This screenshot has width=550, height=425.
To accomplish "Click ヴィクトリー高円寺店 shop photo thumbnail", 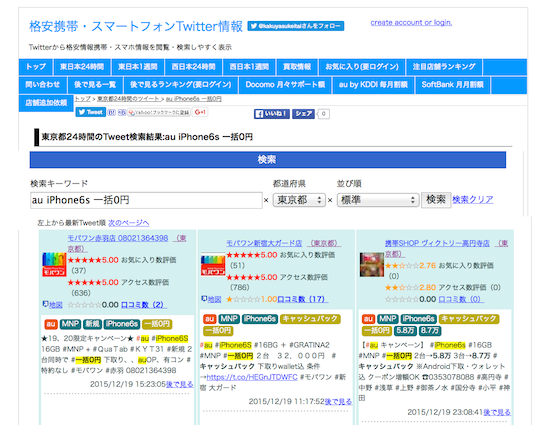I will [372, 265].
